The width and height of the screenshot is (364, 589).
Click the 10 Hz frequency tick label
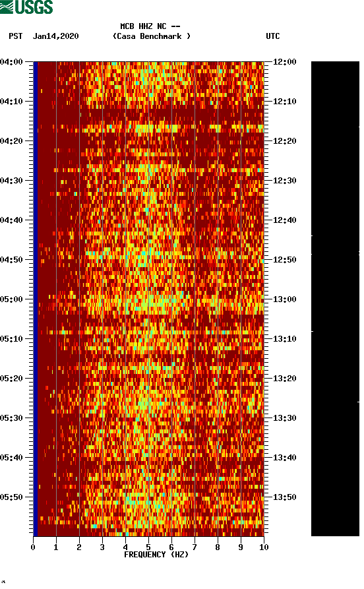tap(264, 547)
